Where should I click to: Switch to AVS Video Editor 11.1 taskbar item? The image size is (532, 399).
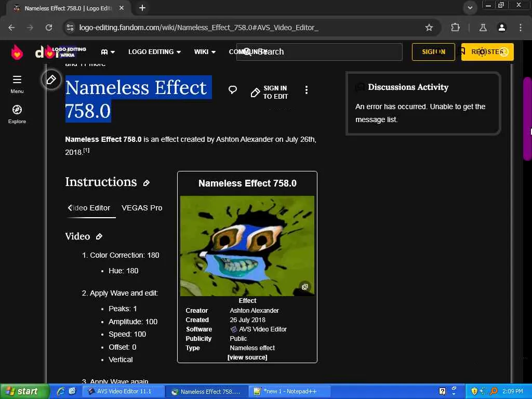click(x=123, y=391)
